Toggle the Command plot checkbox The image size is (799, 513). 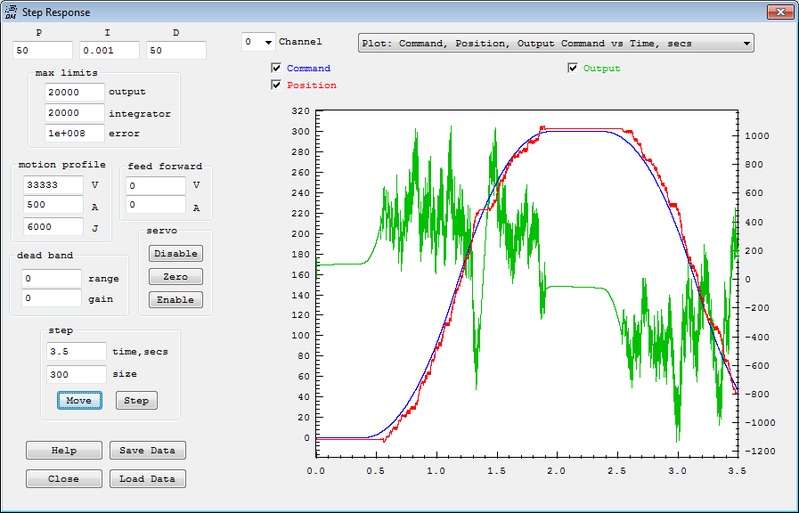(x=276, y=68)
